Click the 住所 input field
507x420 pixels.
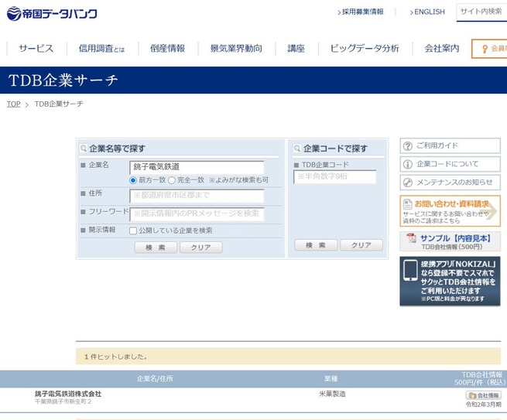tap(197, 196)
